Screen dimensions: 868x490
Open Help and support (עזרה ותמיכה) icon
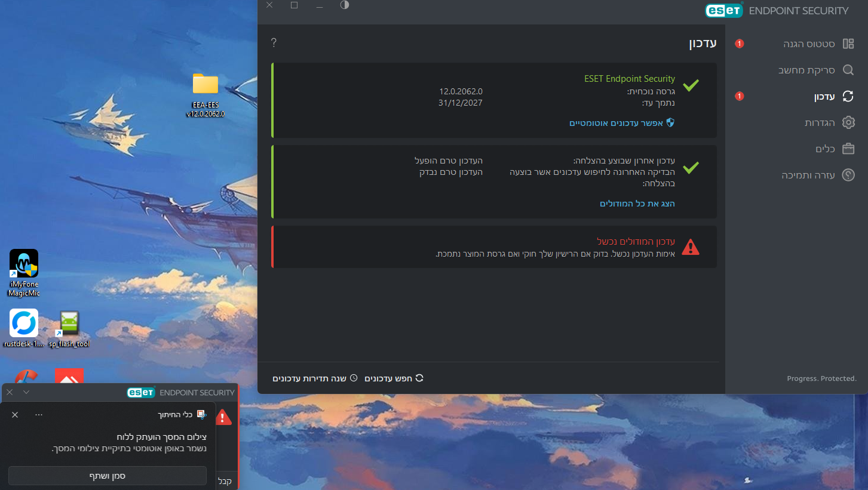[848, 175]
